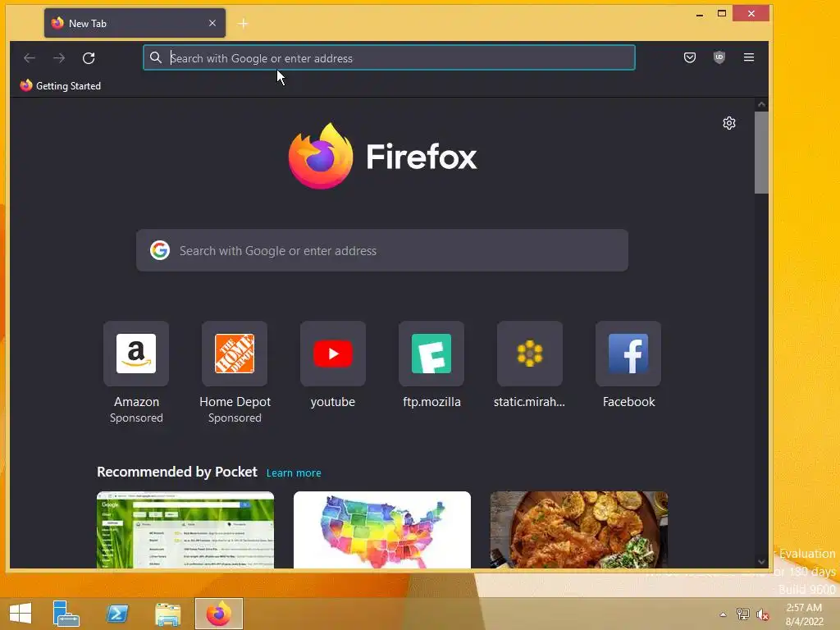Open the Firefox application menu
The width and height of the screenshot is (840, 630).
click(749, 57)
